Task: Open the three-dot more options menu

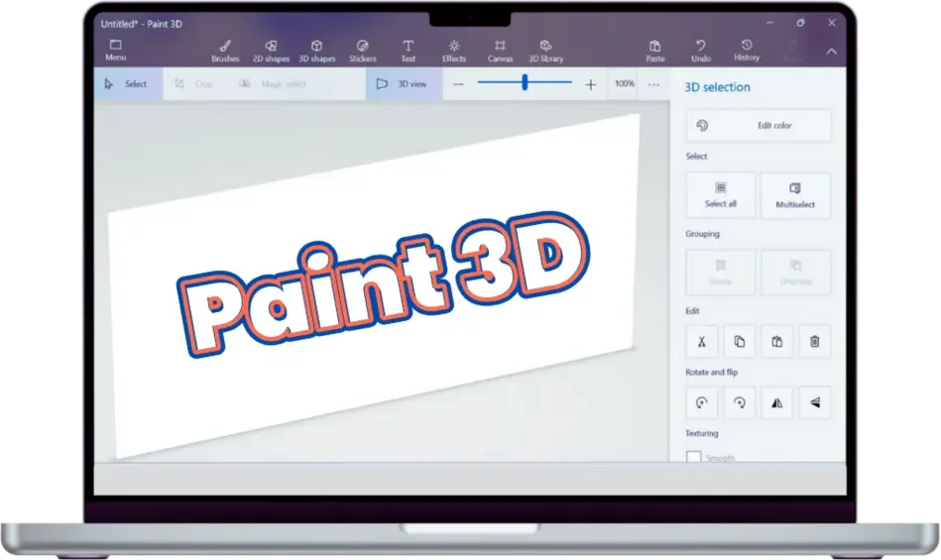Action: [x=653, y=84]
